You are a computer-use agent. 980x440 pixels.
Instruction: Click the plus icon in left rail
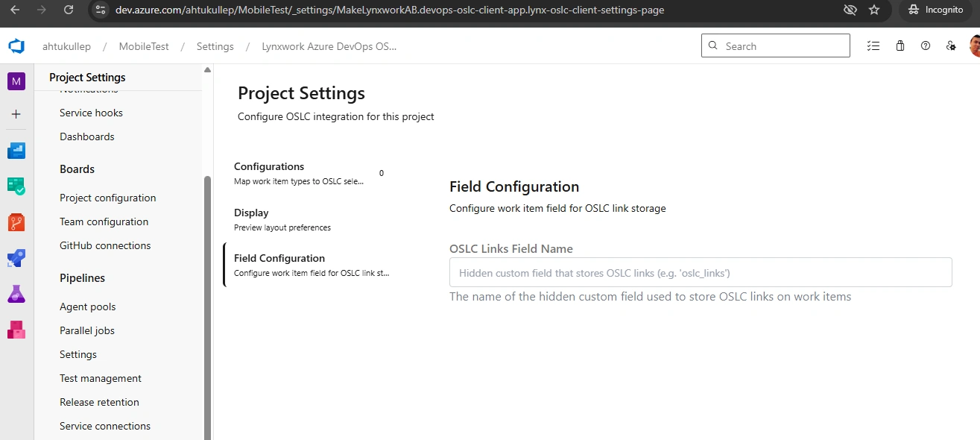pos(16,114)
